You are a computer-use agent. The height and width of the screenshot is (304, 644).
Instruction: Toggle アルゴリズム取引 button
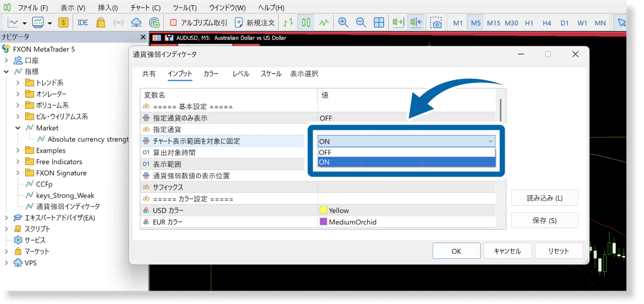199,23
